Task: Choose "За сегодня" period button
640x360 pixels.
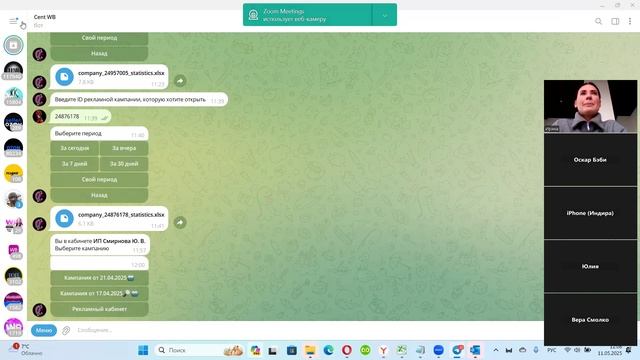Action: click(75, 148)
